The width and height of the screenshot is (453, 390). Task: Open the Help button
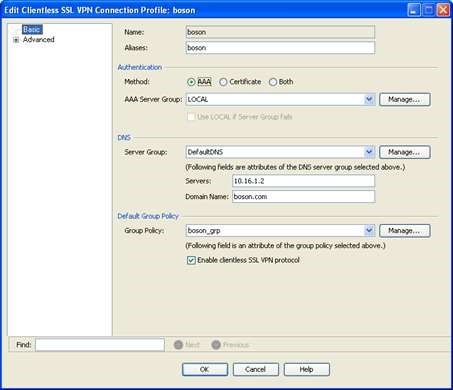(x=306, y=369)
